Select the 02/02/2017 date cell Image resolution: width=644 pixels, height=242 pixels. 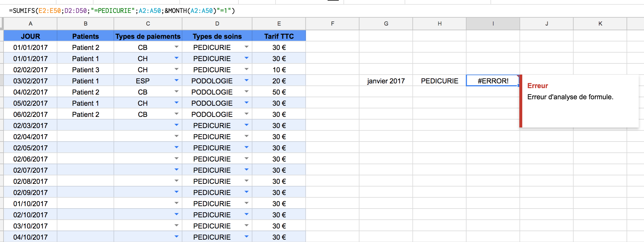[30, 69]
